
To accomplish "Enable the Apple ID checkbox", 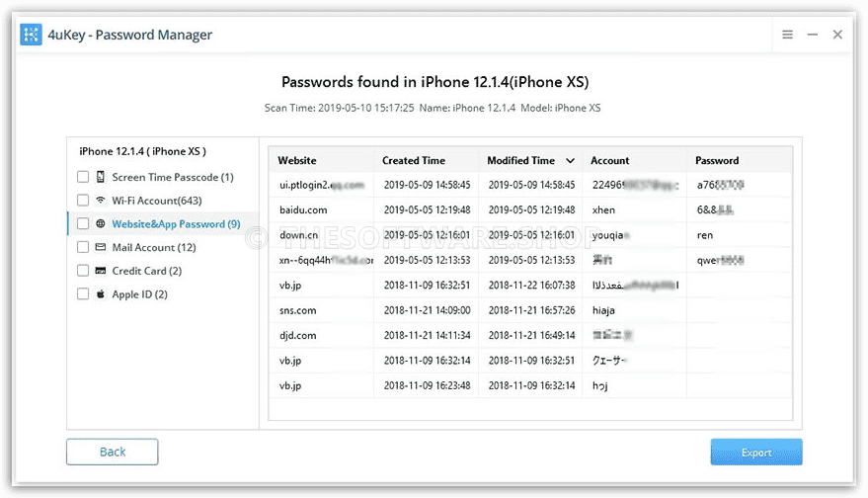I will 83,293.
